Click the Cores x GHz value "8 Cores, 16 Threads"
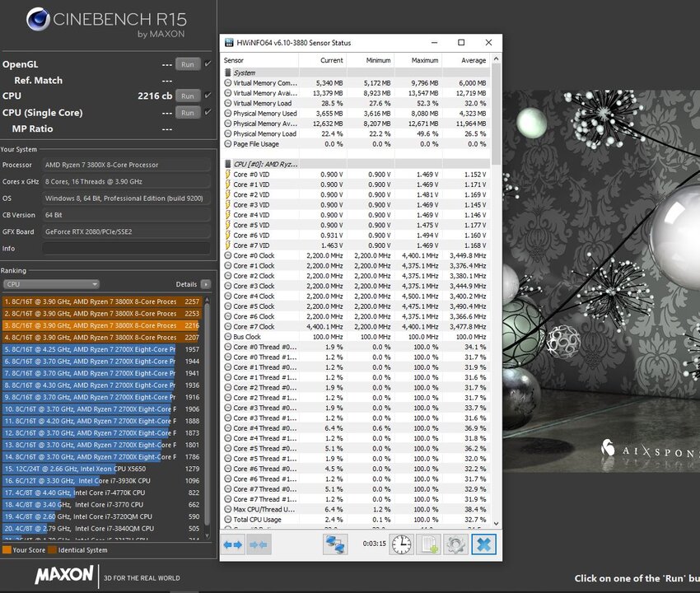This screenshot has height=593, width=700. pyautogui.click(x=126, y=182)
